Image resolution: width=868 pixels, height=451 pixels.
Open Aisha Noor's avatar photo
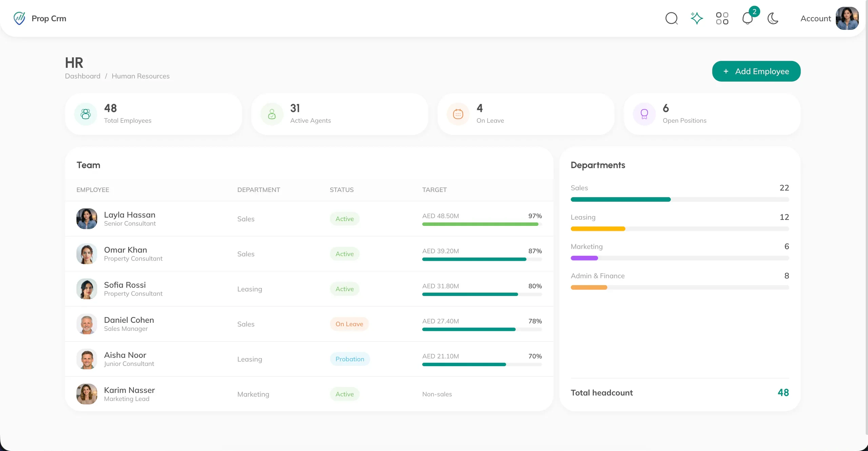pos(87,359)
